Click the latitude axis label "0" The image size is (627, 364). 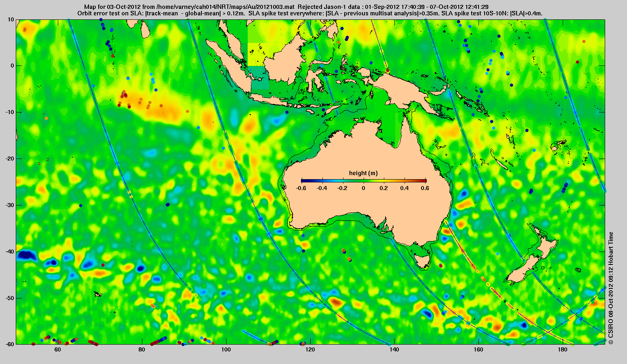point(13,66)
